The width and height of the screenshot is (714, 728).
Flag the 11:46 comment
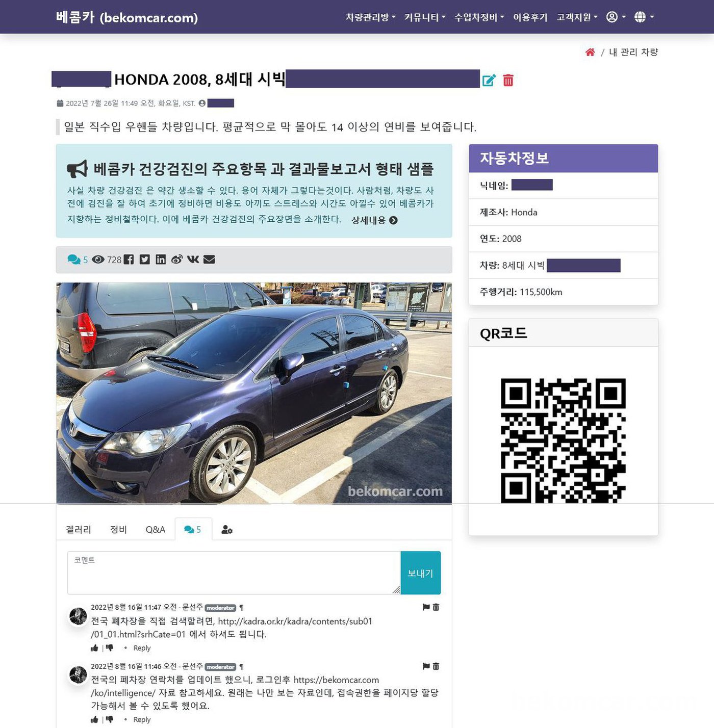(x=426, y=666)
